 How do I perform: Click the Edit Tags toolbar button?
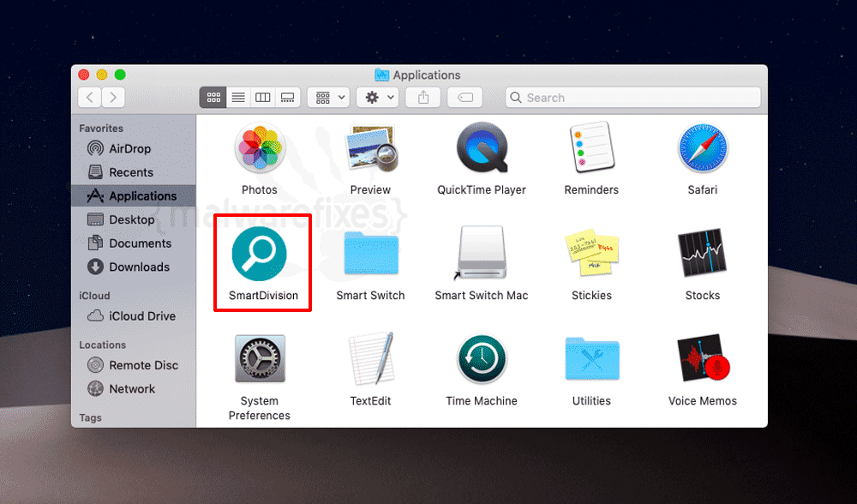coord(465,98)
